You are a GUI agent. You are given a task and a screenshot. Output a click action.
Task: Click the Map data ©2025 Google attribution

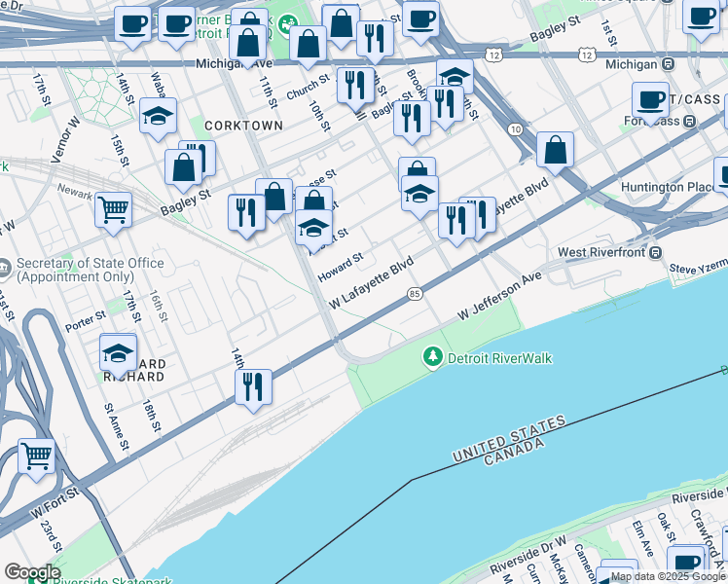[x=668, y=577]
